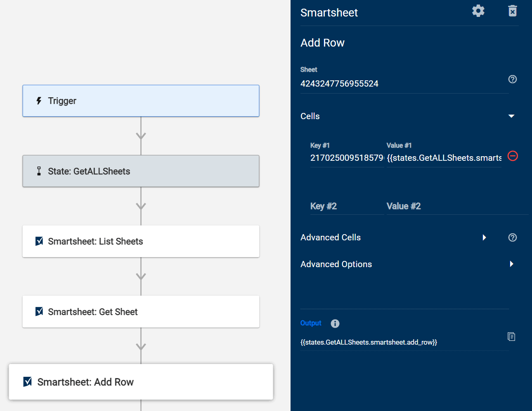532x411 pixels.
Task: Remove cell Key #1 with red minus icon
Action: coord(513,156)
